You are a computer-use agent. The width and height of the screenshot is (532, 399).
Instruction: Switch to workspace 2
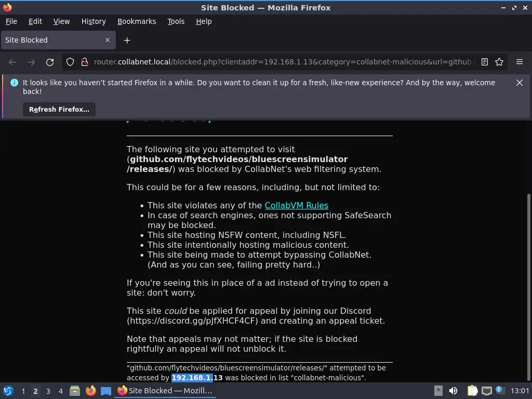[36, 391]
